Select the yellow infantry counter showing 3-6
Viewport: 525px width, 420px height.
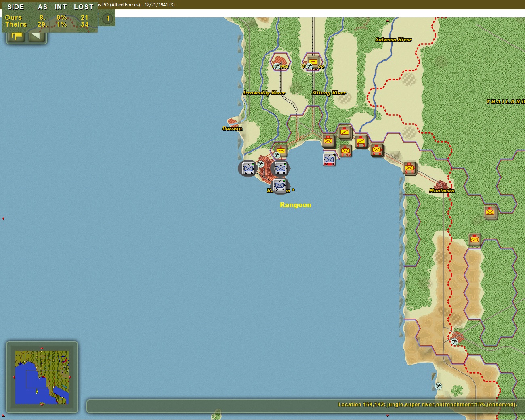(377, 150)
